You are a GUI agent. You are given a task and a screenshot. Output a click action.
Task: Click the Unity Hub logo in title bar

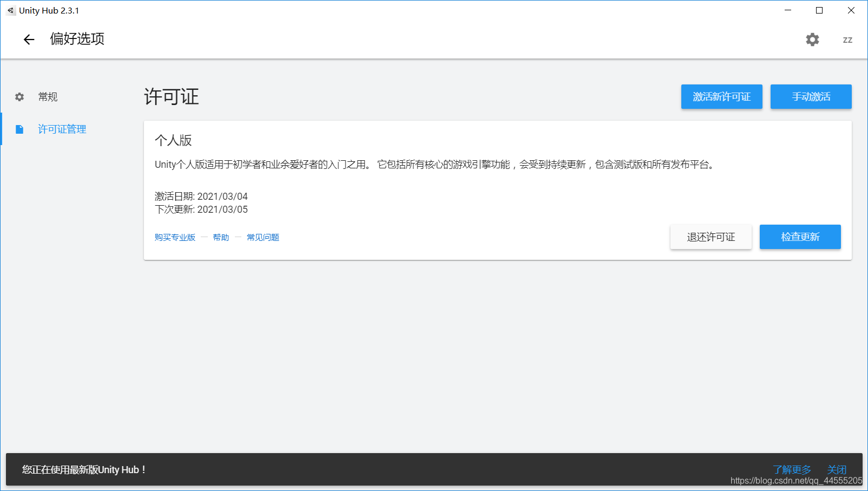[11, 10]
